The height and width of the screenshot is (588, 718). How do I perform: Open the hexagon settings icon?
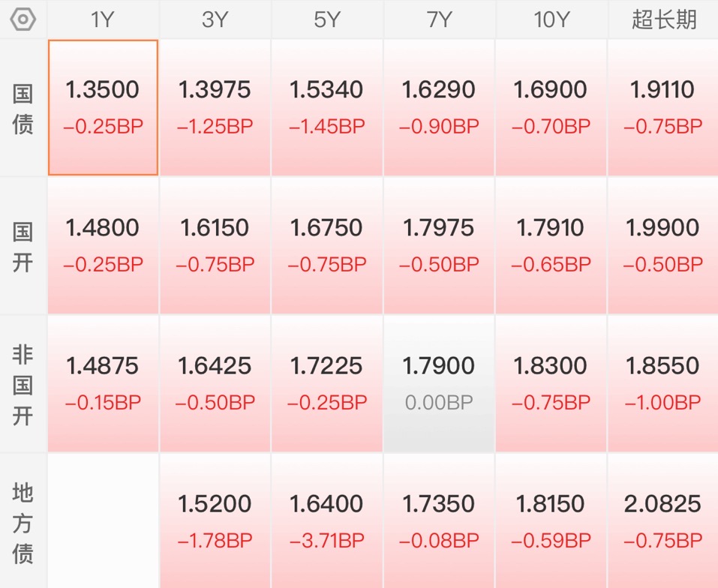(x=23, y=19)
